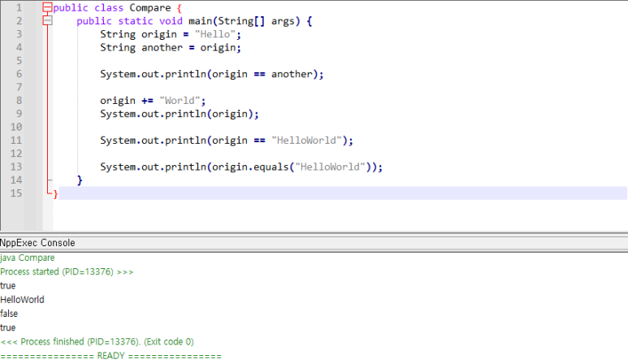
Task: Click the false output line in console
Action: pyautogui.click(x=9, y=314)
